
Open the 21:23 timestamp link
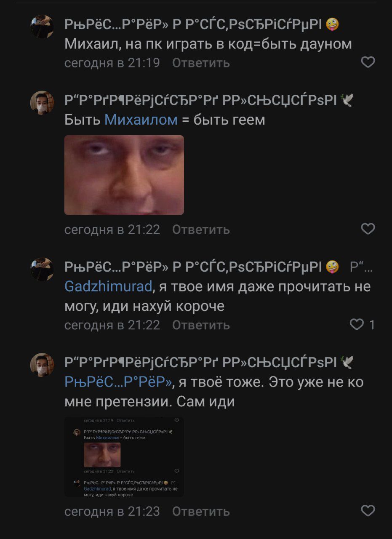pyautogui.click(x=112, y=512)
